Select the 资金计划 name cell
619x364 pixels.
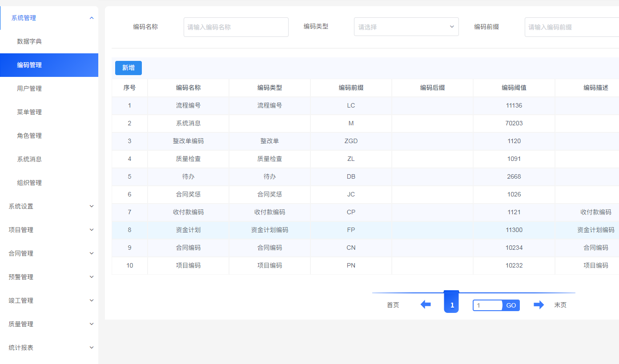pyautogui.click(x=189, y=230)
